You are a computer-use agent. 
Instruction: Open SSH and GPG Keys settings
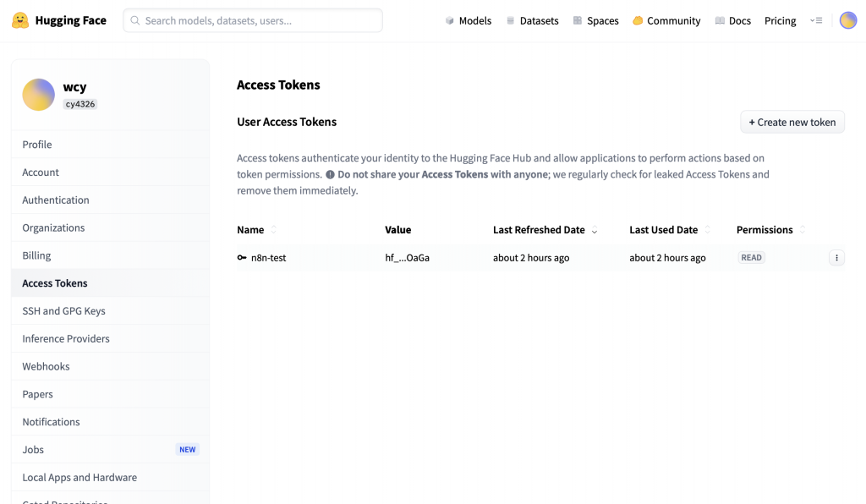pyautogui.click(x=64, y=310)
